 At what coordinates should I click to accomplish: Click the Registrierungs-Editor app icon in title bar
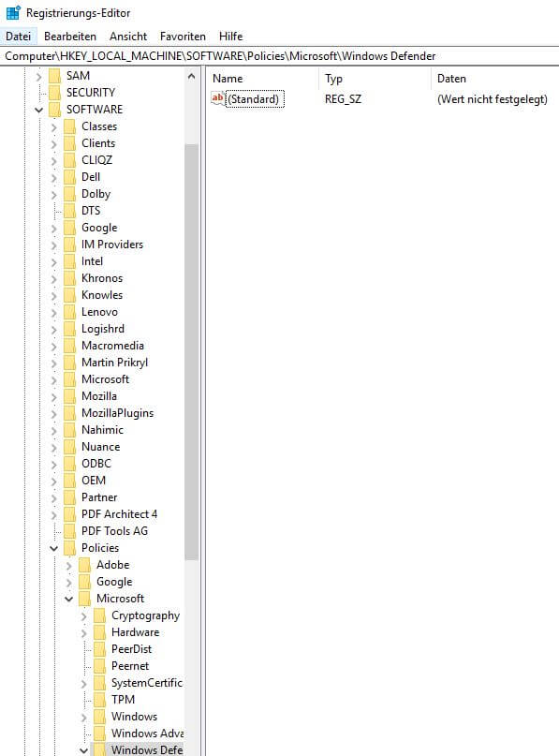tap(13, 12)
